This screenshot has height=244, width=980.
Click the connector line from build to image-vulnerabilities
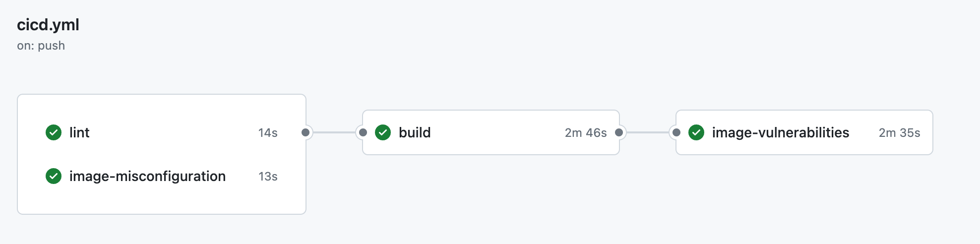[x=648, y=132]
